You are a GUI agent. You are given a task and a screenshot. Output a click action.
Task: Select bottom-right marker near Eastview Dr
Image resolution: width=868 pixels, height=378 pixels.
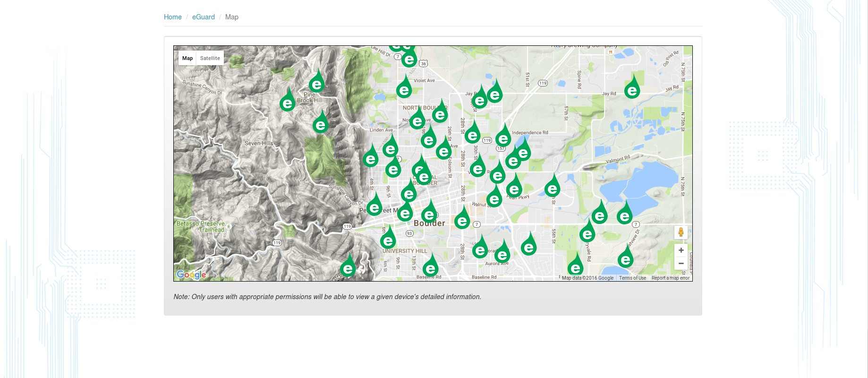click(x=626, y=256)
